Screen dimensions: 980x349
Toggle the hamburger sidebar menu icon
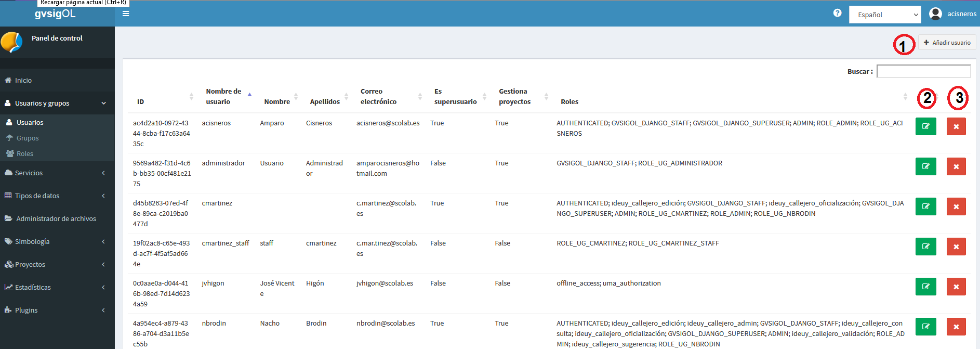(126, 14)
